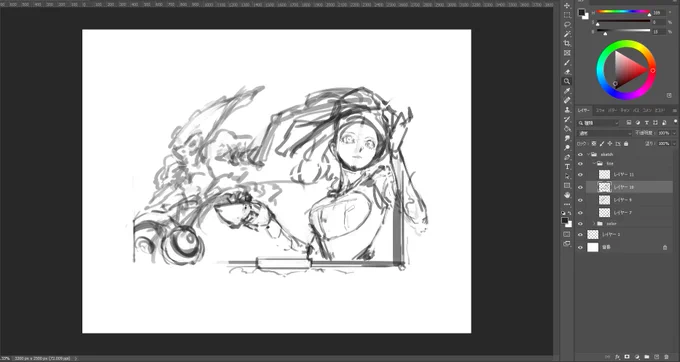The image size is (680, 362).
Task: Toggle Quick Mask mode icon
Action: 567,234
